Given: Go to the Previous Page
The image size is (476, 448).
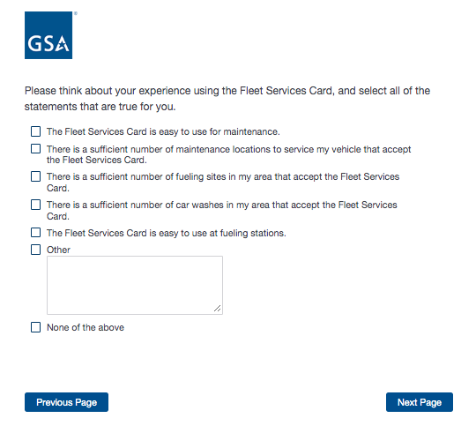Looking at the screenshot, I should coord(66,402).
